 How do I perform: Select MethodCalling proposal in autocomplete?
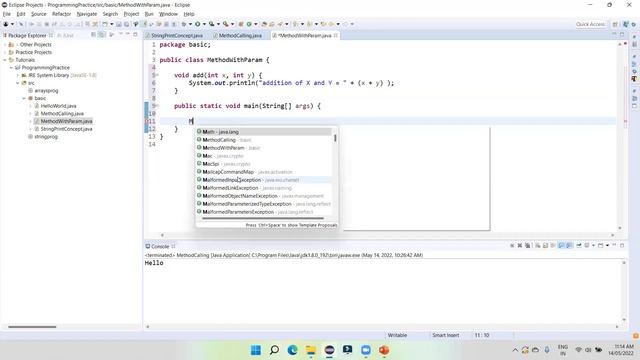264,140
